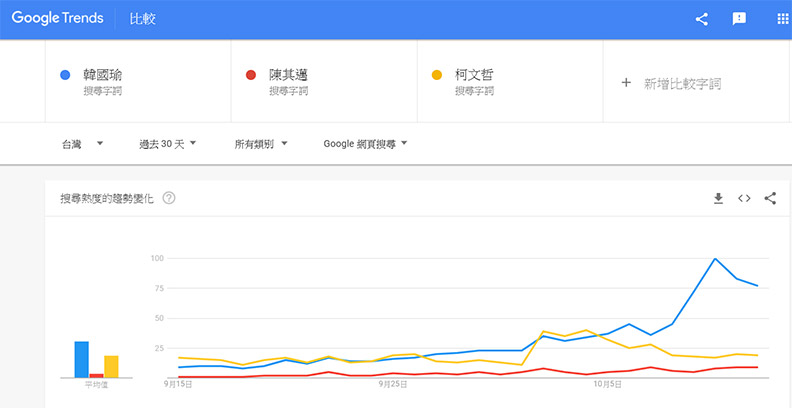Open help for 搜尋熱度的趨勢變化

(x=169, y=198)
